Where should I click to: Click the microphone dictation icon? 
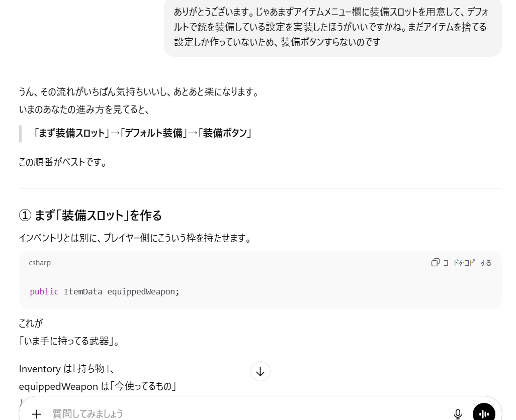click(458, 413)
